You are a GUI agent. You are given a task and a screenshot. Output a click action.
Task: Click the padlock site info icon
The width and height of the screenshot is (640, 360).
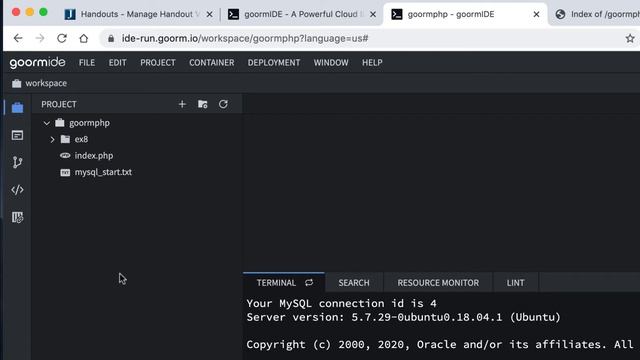[x=111, y=38]
